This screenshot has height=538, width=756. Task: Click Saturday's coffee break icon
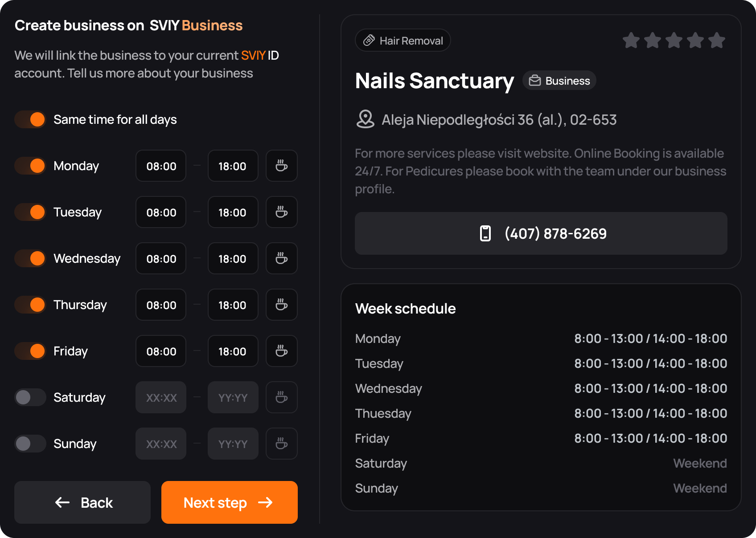(282, 397)
